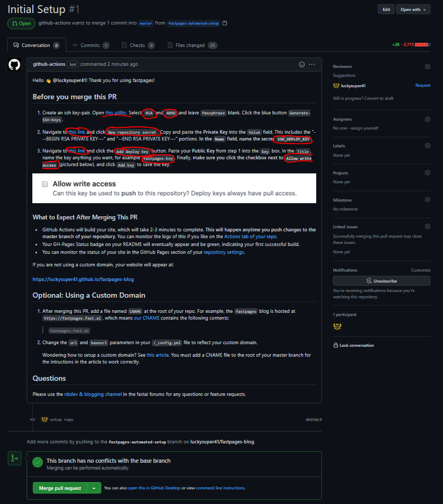This screenshot has width=443, height=504.
Task: Click the GitHub avatar of github-actions bot
Action: [x=14, y=65]
